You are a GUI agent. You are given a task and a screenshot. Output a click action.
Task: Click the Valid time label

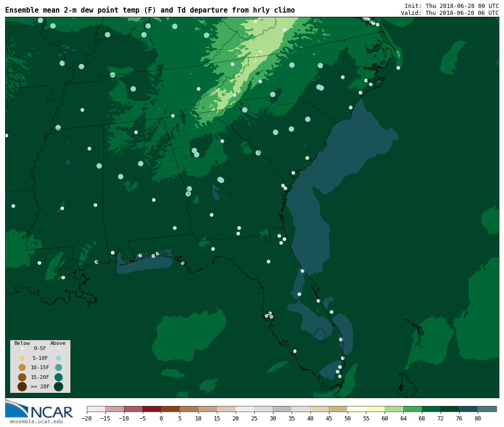450,13
